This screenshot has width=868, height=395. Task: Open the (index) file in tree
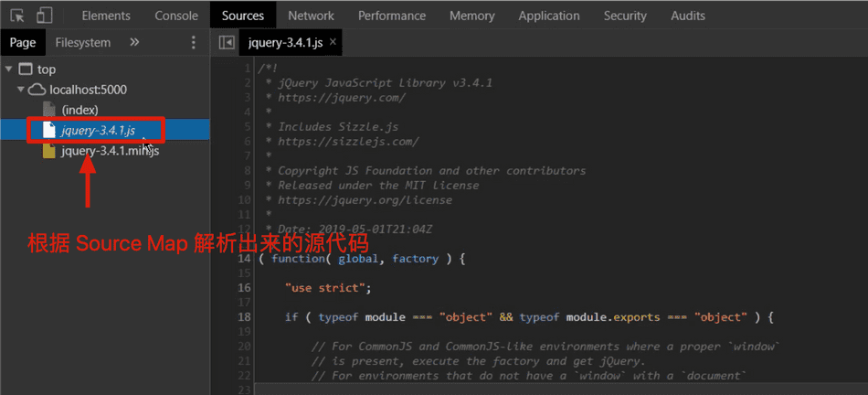[79, 110]
